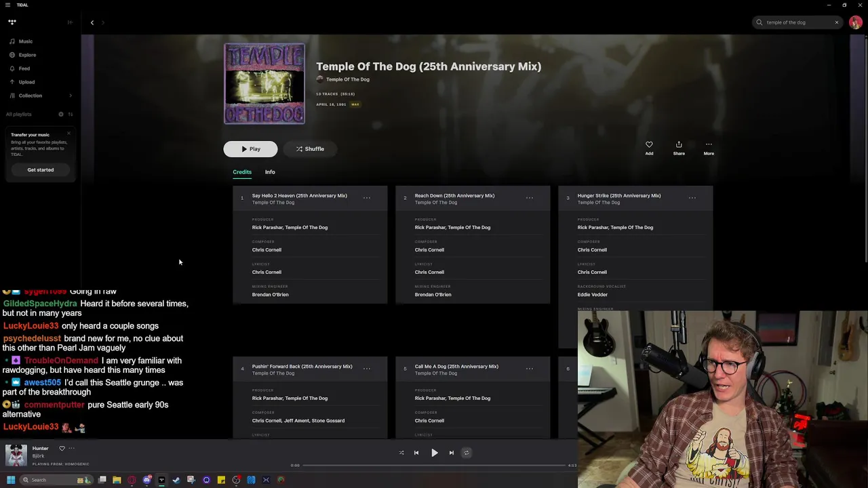Click the Temple Of The Dog album cover

[x=264, y=83]
